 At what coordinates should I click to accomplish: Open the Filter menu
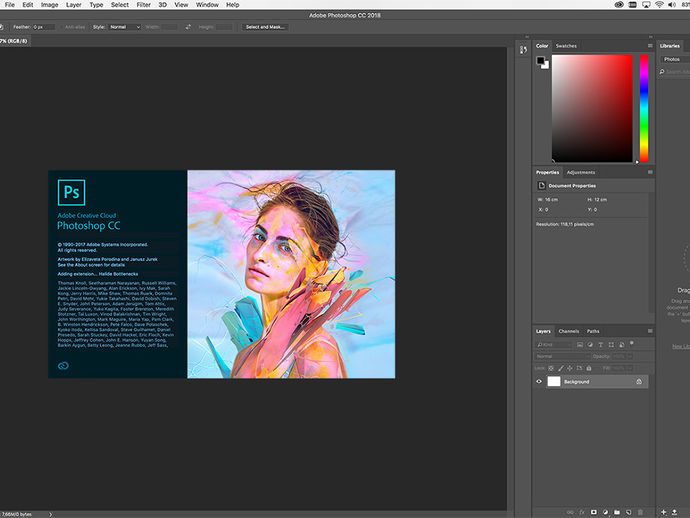click(143, 5)
